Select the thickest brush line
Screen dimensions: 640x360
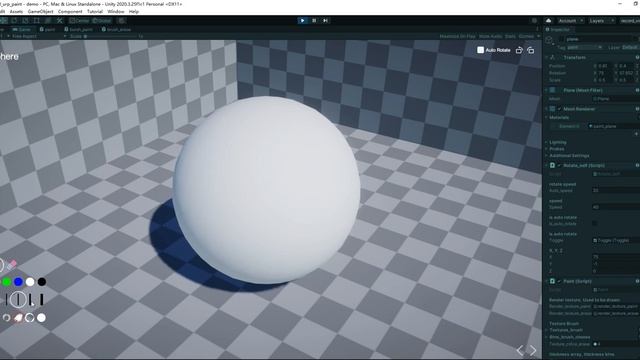pos(42,300)
